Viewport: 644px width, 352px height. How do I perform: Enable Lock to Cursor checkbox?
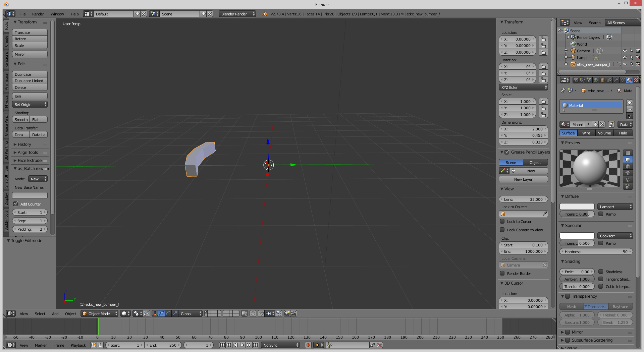[502, 221]
